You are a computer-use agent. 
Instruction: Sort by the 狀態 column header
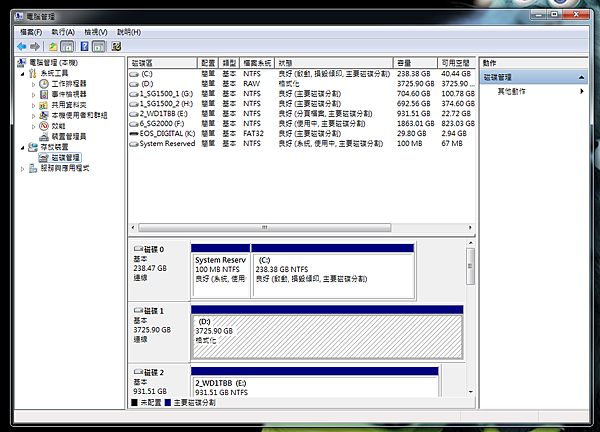click(x=334, y=63)
